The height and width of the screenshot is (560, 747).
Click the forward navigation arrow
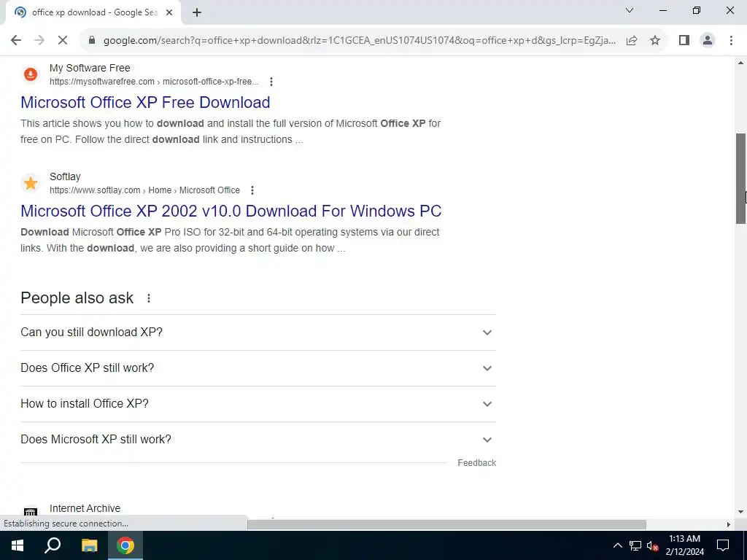pyautogui.click(x=39, y=40)
